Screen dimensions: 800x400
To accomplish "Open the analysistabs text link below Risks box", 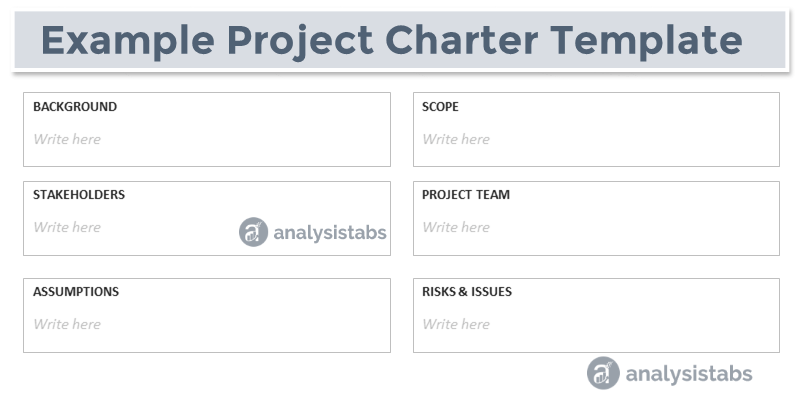I will coord(689,374).
